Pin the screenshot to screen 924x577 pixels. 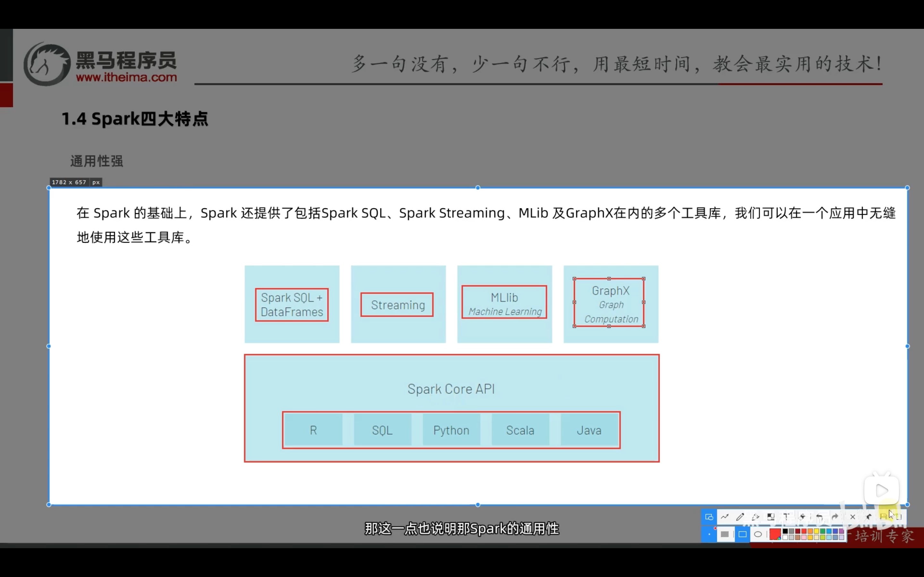pos(868,517)
